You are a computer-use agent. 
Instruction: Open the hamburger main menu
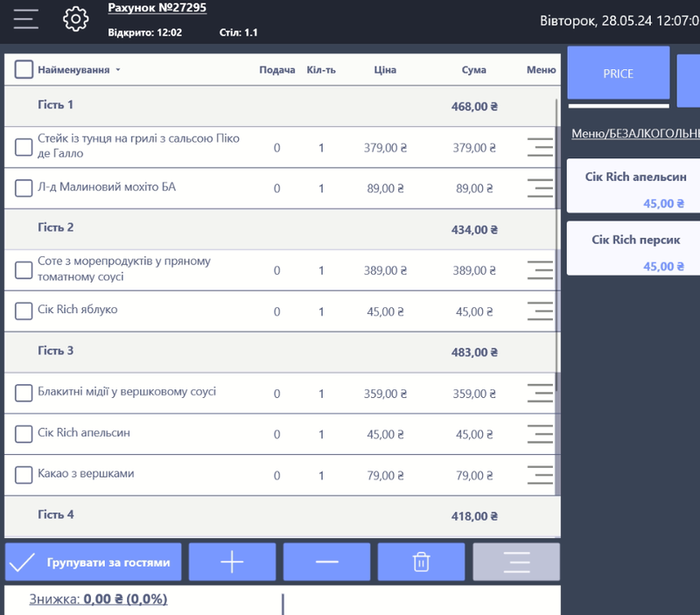[26, 18]
